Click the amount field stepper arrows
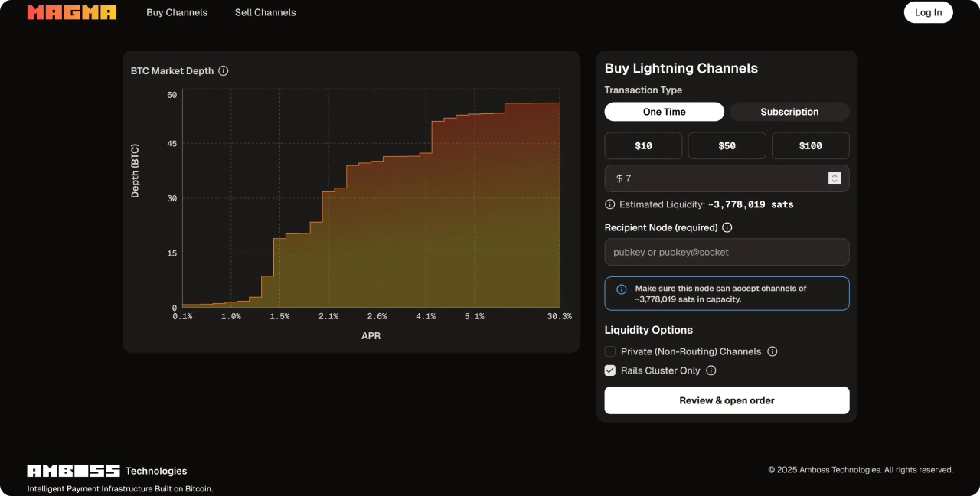 coord(835,178)
